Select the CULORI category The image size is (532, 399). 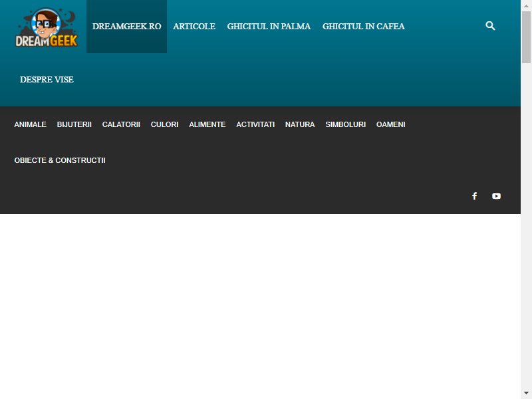tap(164, 124)
